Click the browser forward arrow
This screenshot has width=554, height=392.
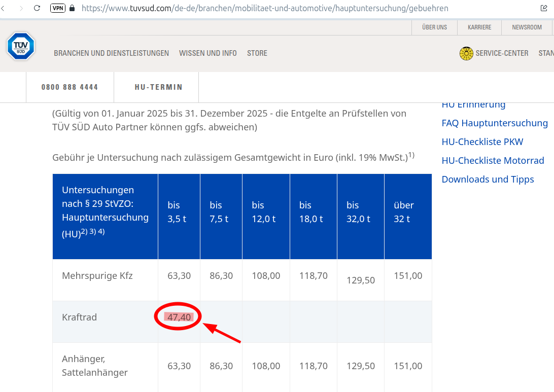click(21, 9)
